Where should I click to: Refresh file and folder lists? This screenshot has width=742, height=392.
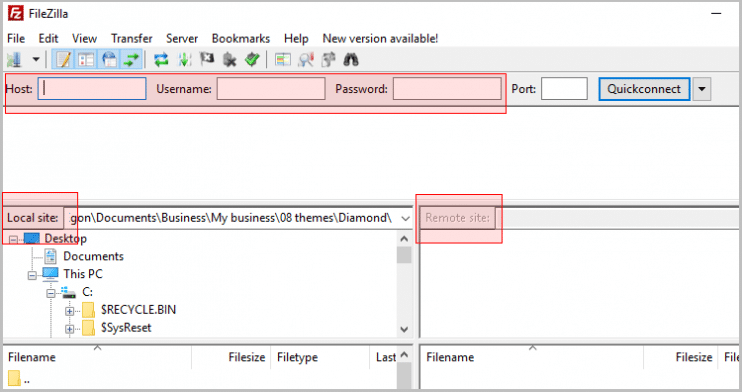tap(161, 60)
